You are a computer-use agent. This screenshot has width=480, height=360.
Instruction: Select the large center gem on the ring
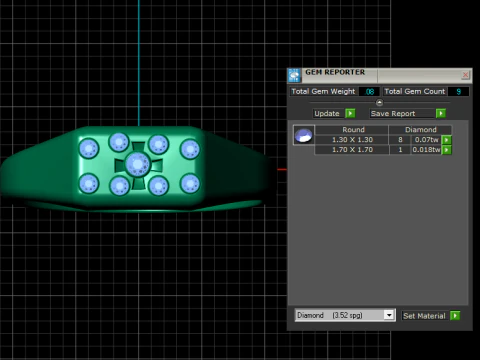[x=138, y=164]
